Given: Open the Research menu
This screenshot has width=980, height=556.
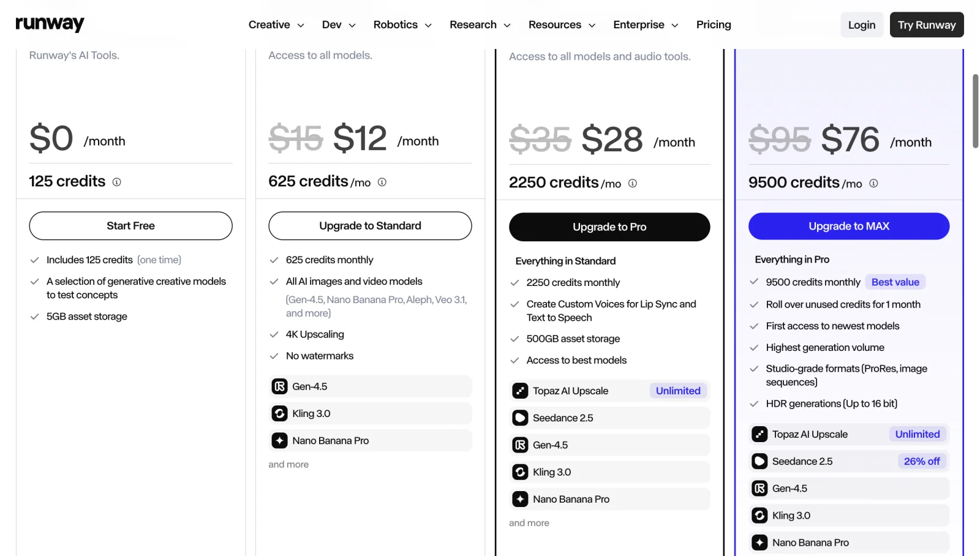Looking at the screenshot, I should tap(480, 24).
